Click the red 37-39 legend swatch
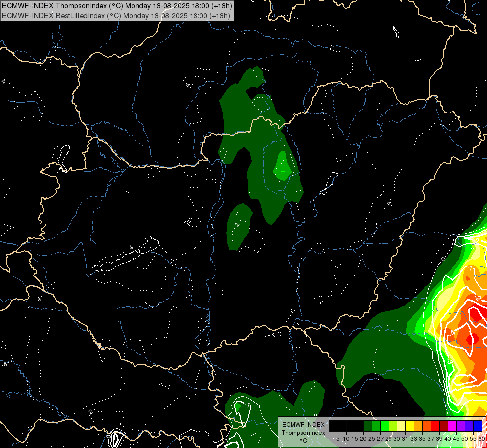Screen dimensions: 487x448 (435, 426)
